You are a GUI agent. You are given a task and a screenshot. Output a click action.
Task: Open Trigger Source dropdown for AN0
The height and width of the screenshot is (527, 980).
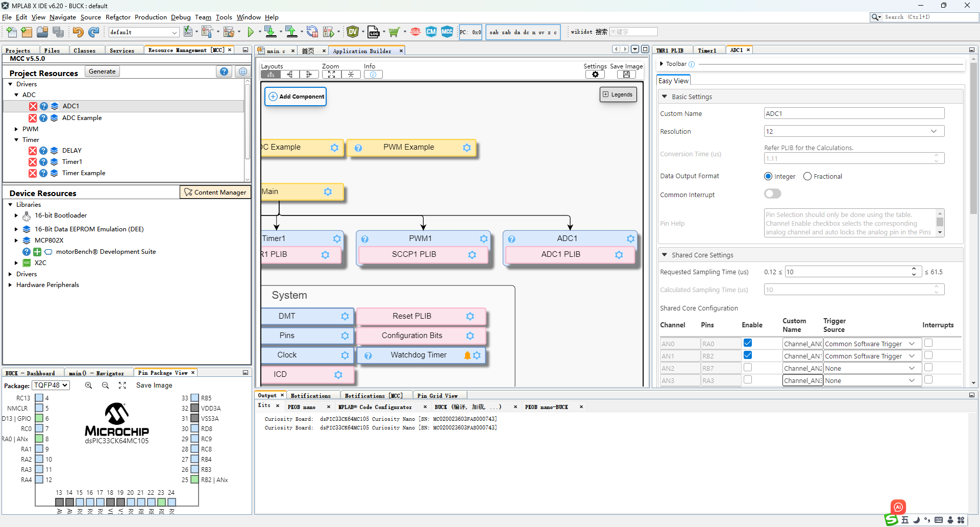(x=872, y=344)
